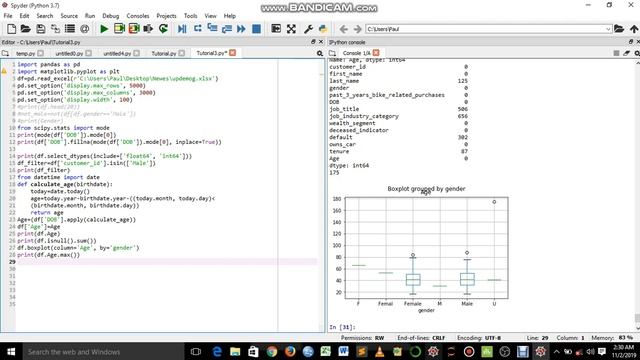Image resolution: width=640 pixels, height=360 pixels.
Task: Click the code warning icon at line 2
Action: tap(4, 71)
